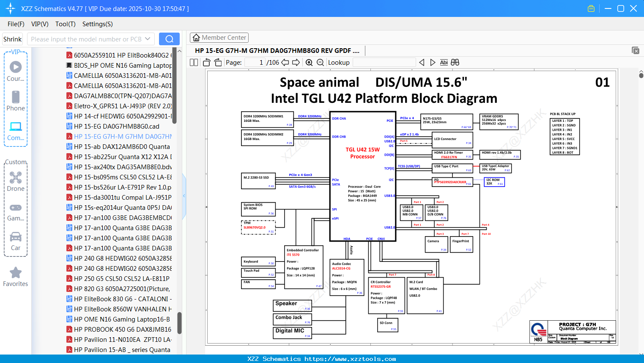Open HP 14-cf HEDWIG 6050A2992901 file

point(119,116)
